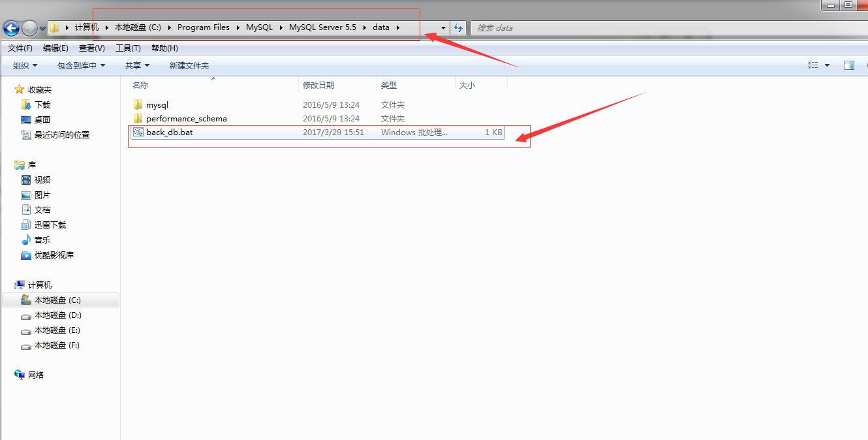Select 收藏夹 in the navigation pane
Image resolution: width=868 pixels, height=440 pixels.
click(40, 89)
